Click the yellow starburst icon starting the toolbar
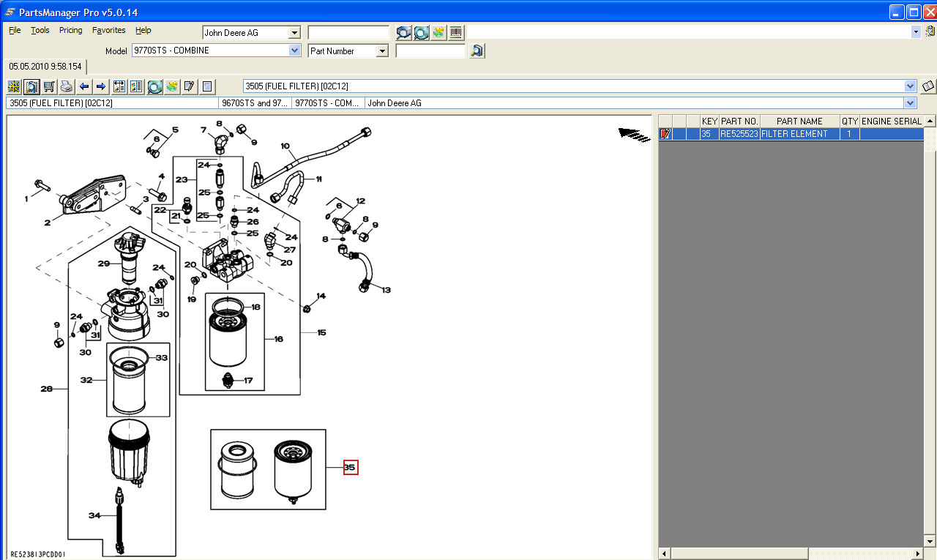 point(14,86)
